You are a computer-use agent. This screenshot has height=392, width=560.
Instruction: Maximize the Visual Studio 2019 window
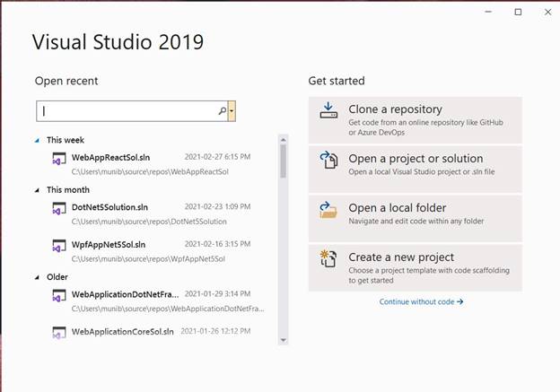[x=518, y=12]
